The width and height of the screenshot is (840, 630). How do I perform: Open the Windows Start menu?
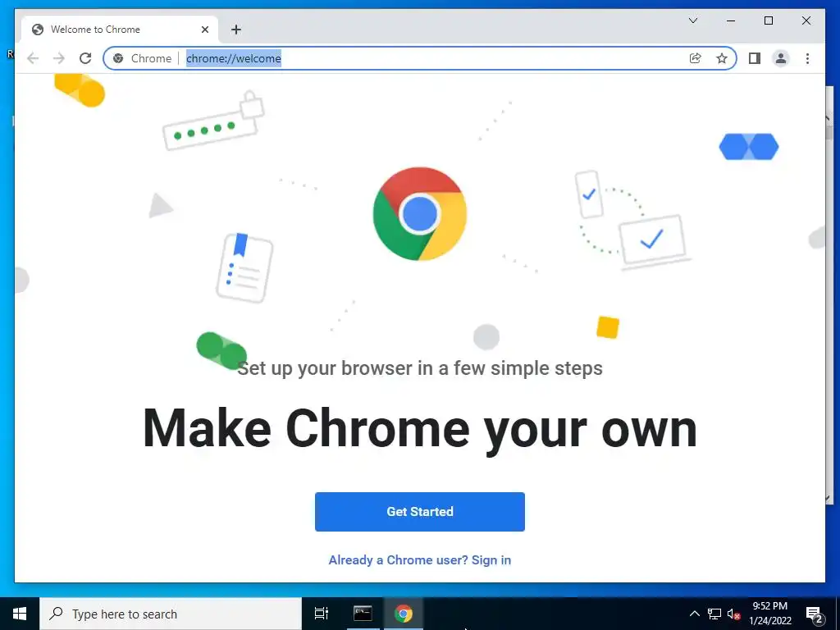(20, 614)
